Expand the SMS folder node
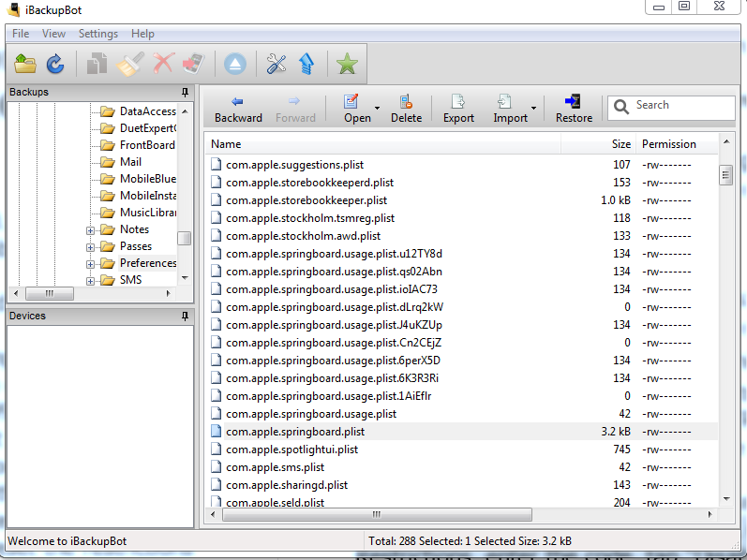This screenshot has width=747, height=560. click(90, 281)
